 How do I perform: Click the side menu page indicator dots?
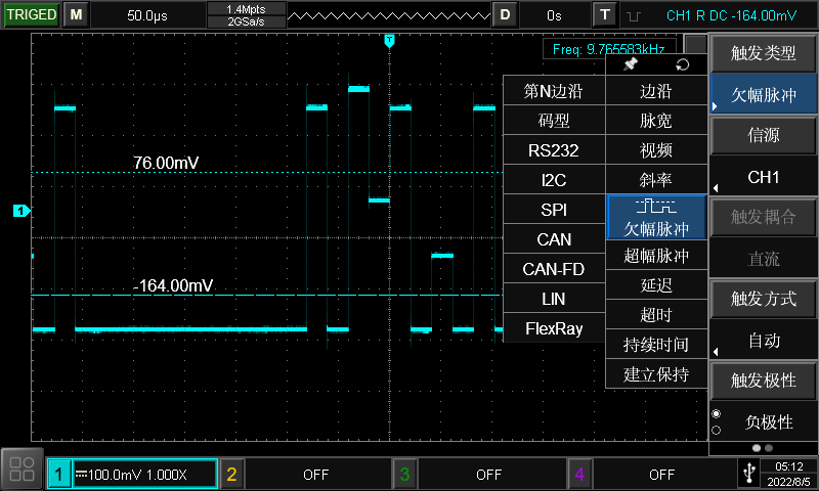pos(762,448)
